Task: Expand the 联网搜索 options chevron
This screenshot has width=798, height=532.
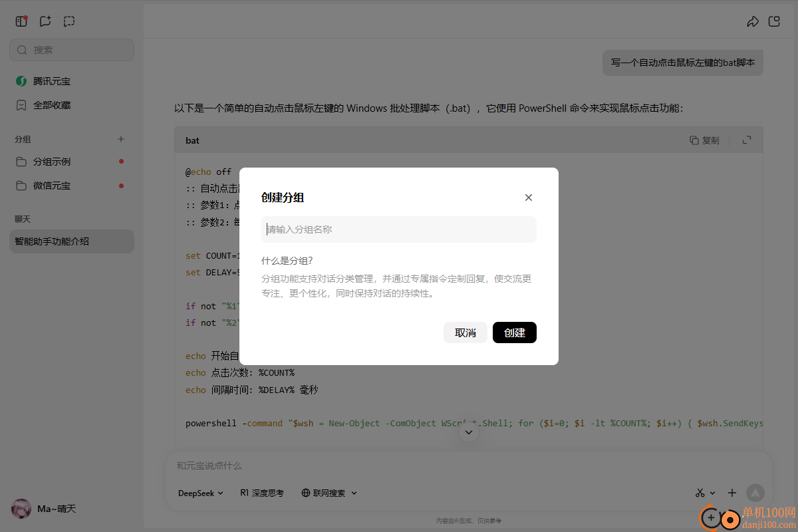Action: pos(354,493)
